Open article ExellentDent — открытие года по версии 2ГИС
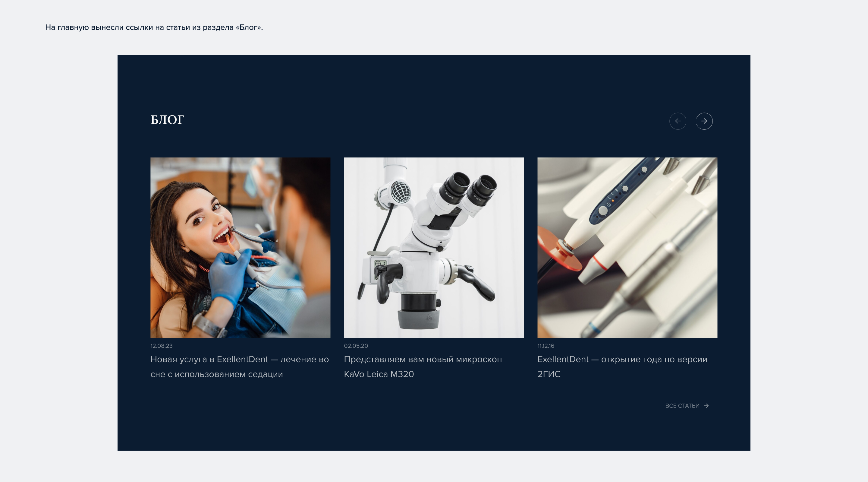The height and width of the screenshot is (482, 868). (x=622, y=367)
